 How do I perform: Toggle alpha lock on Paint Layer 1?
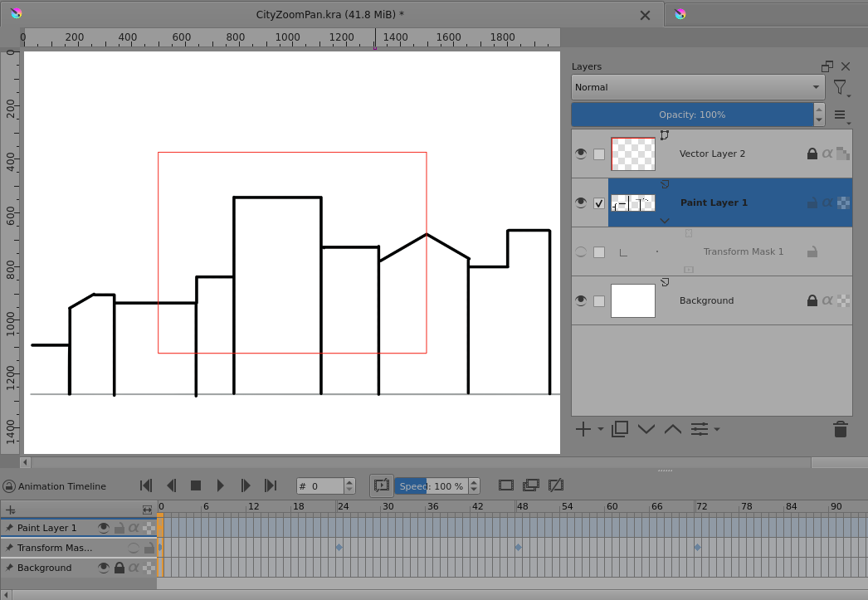coord(843,202)
